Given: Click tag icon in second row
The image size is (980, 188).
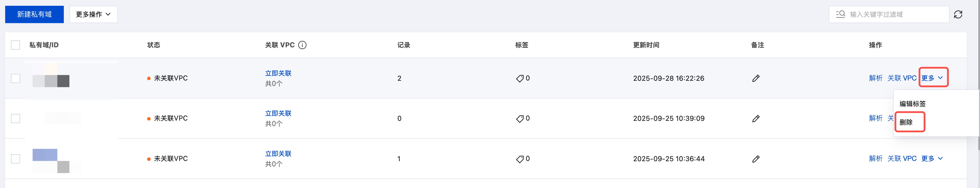Looking at the screenshot, I should [520, 119].
